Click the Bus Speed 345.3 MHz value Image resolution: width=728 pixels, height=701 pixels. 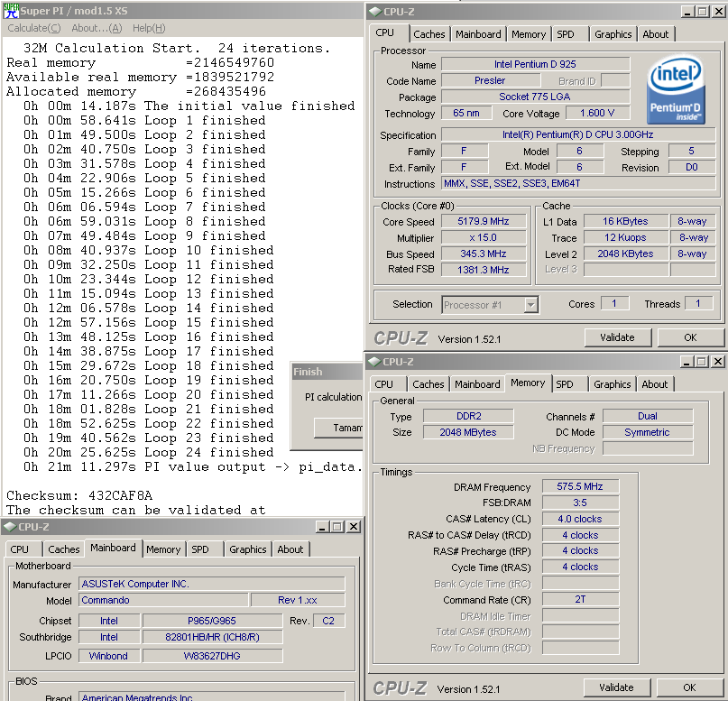(x=484, y=254)
